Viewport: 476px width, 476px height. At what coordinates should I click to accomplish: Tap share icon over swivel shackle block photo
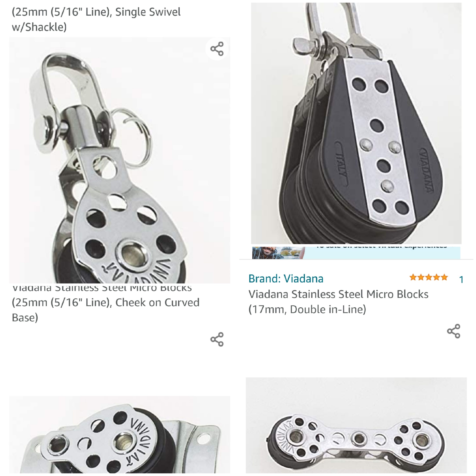click(x=217, y=49)
